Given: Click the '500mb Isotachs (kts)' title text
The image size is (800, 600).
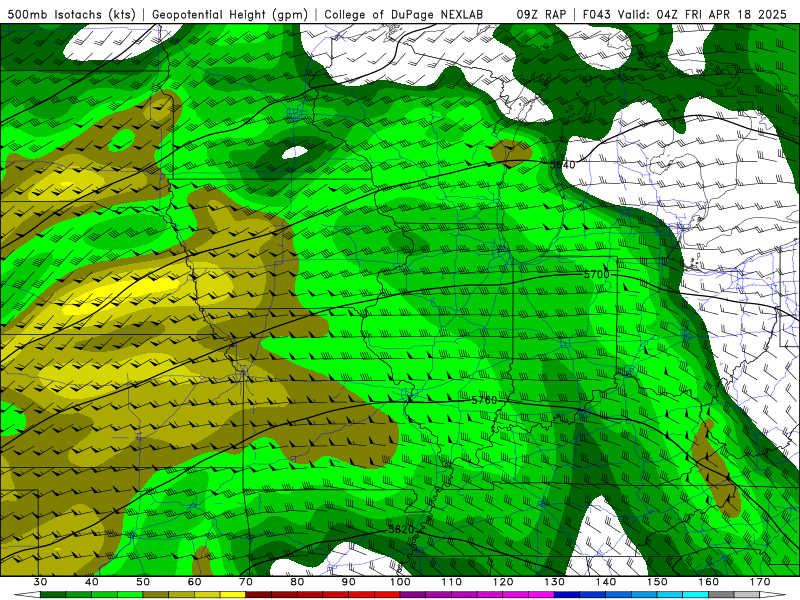Looking at the screenshot, I should tap(71, 14).
